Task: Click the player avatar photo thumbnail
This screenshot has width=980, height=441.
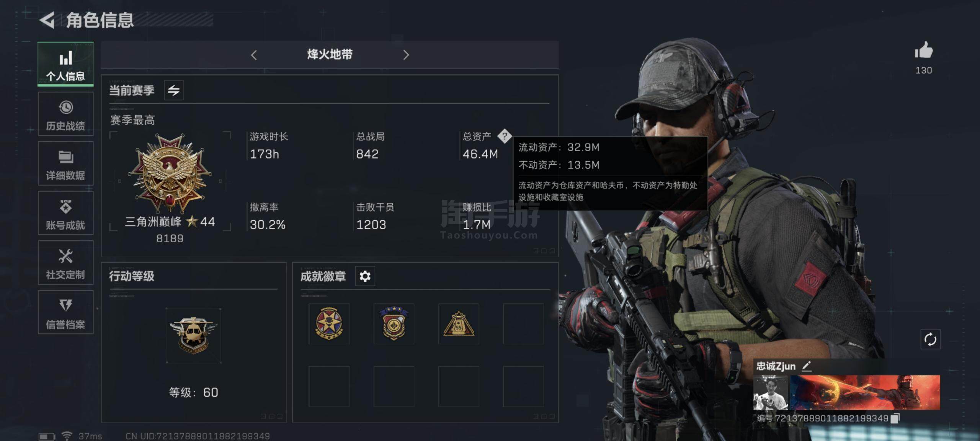Action: pyautogui.click(x=770, y=392)
